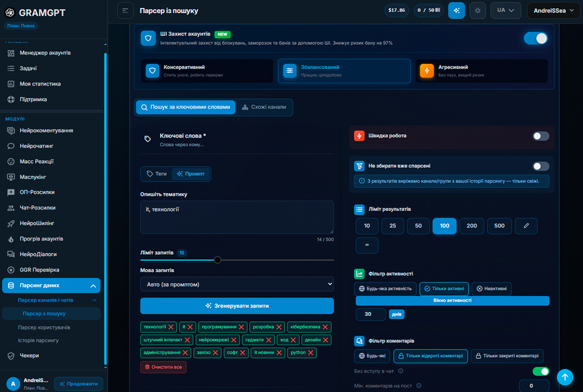Toggle the sidebar hamburger menu icon

pyautogui.click(x=125, y=10)
